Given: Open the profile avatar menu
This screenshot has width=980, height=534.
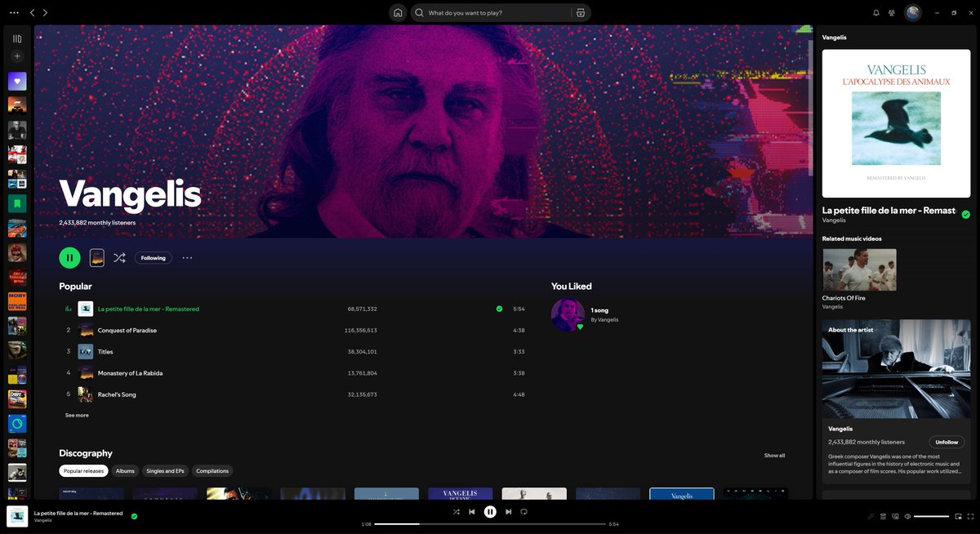Looking at the screenshot, I should [x=913, y=13].
